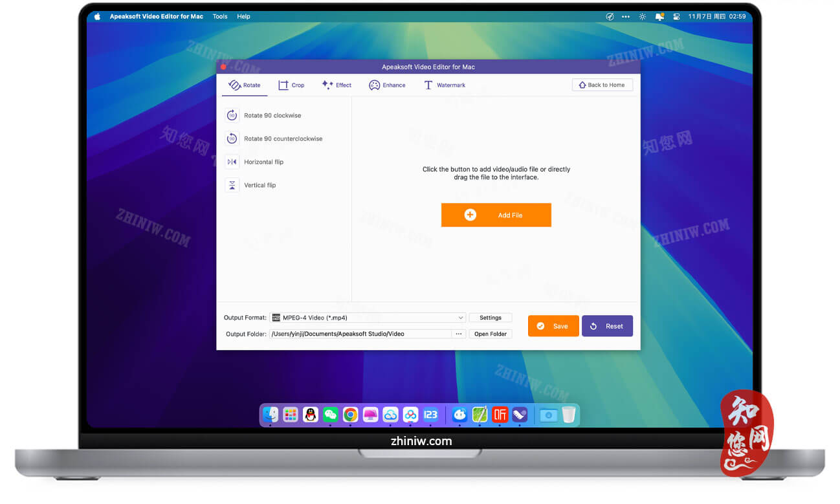Image resolution: width=840 pixels, height=504 pixels.
Task: Switch to the Enhance tab
Action: pos(387,85)
